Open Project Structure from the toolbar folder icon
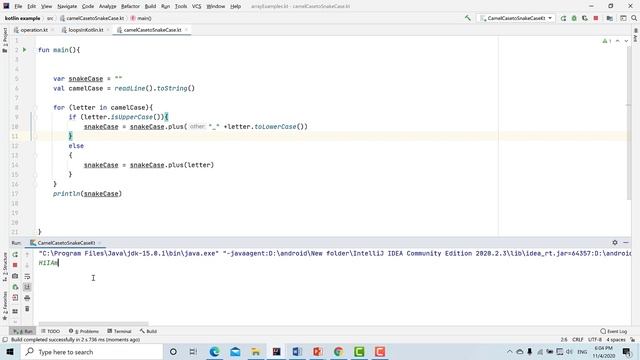The width and height of the screenshot is (640, 360). click(609, 18)
